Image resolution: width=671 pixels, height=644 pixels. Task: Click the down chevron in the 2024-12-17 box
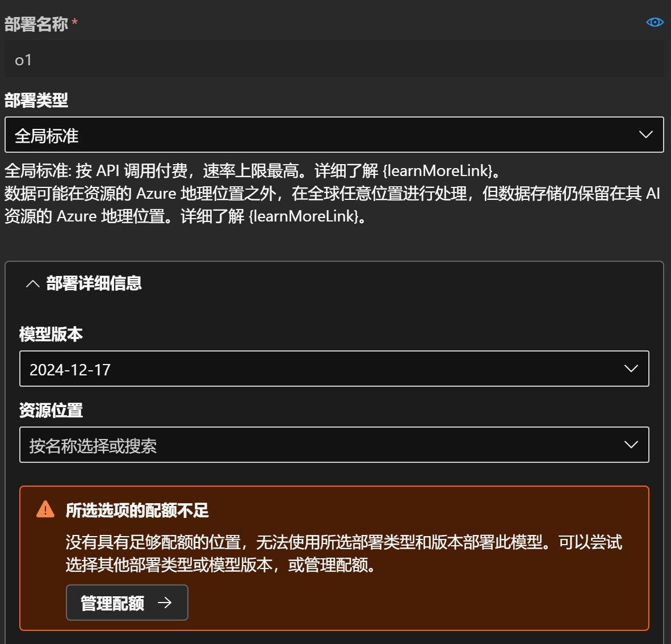pos(631,369)
